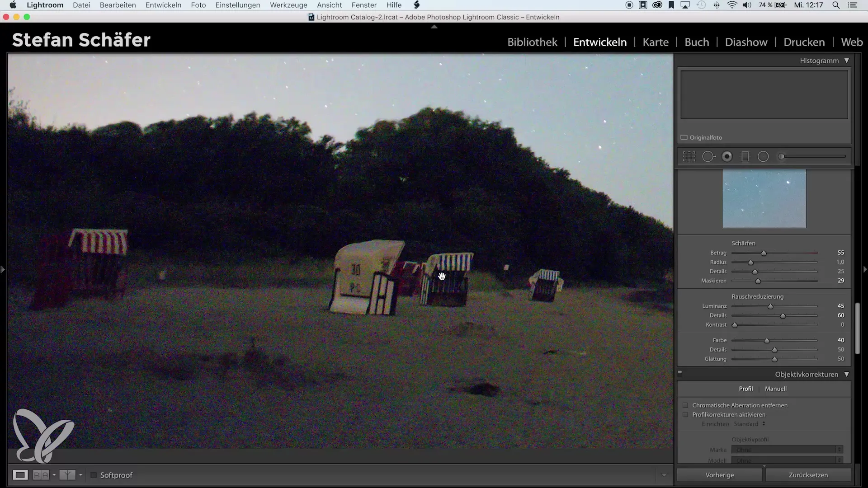Screen dimensions: 868x488
Task: Open the Werkzeuge menu
Action: tap(288, 5)
